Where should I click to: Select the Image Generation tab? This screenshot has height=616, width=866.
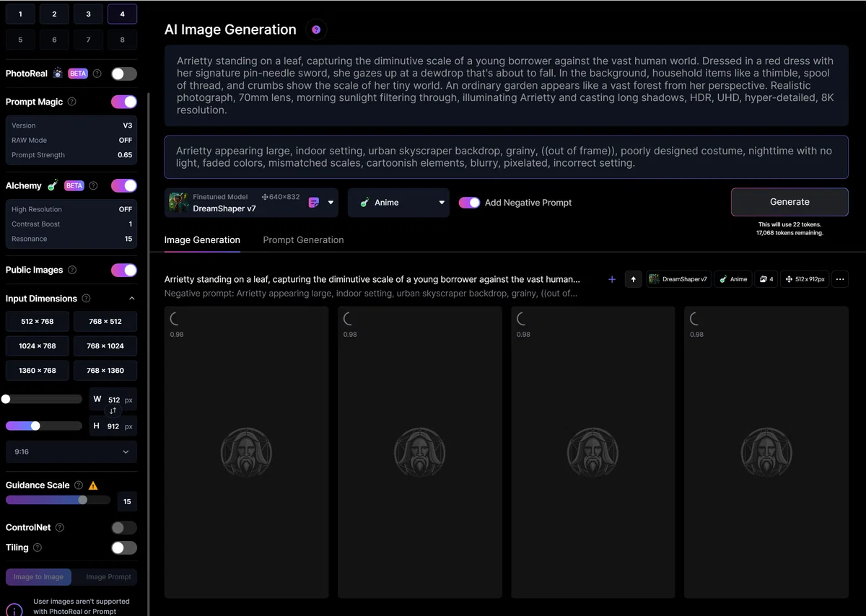click(202, 240)
